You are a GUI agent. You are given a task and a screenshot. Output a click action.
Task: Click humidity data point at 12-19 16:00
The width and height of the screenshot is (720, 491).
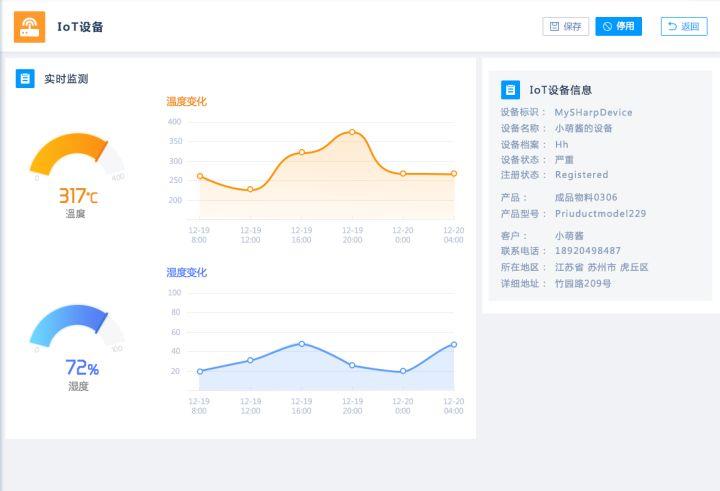pyautogui.click(x=301, y=343)
